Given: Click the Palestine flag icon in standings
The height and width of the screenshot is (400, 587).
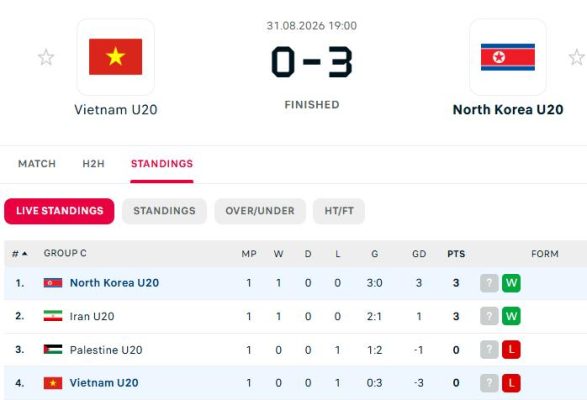Looking at the screenshot, I should tap(53, 349).
